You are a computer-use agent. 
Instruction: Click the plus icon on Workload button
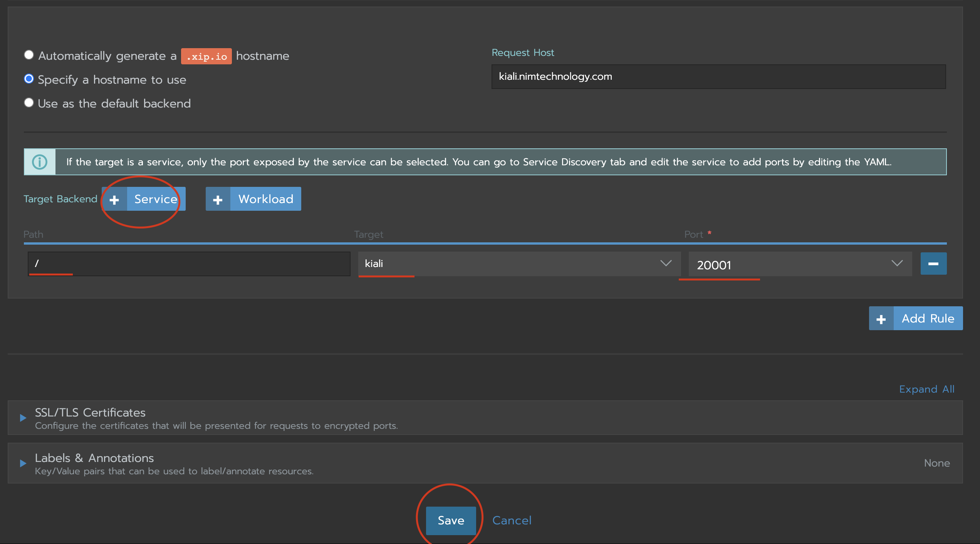click(x=218, y=200)
